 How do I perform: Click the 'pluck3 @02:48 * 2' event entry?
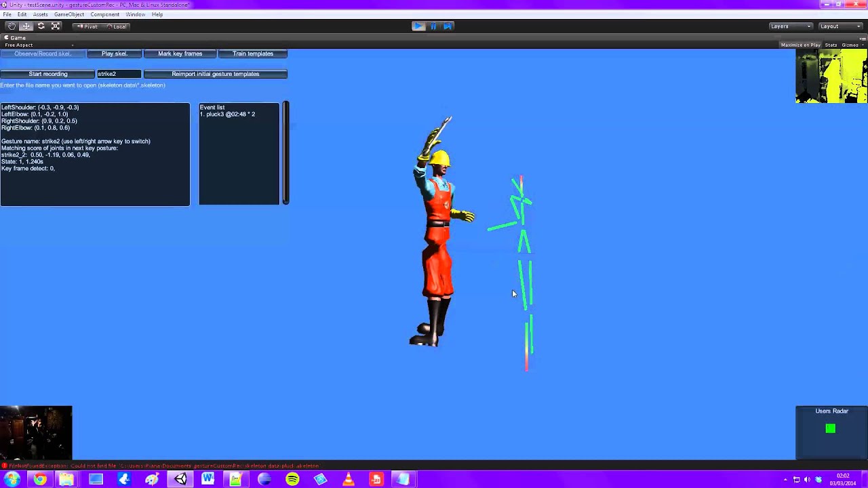point(227,115)
